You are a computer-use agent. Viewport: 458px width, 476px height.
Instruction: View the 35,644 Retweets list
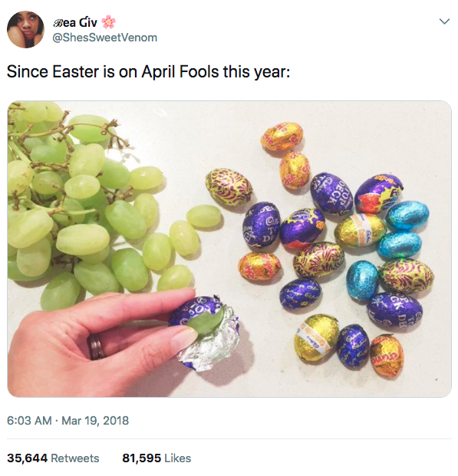tap(53, 458)
